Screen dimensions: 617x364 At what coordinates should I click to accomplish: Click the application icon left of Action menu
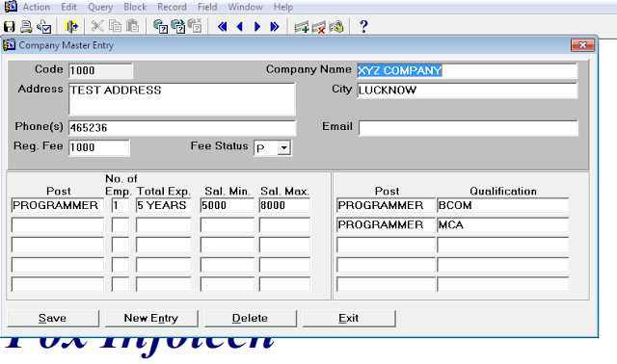tap(11, 7)
